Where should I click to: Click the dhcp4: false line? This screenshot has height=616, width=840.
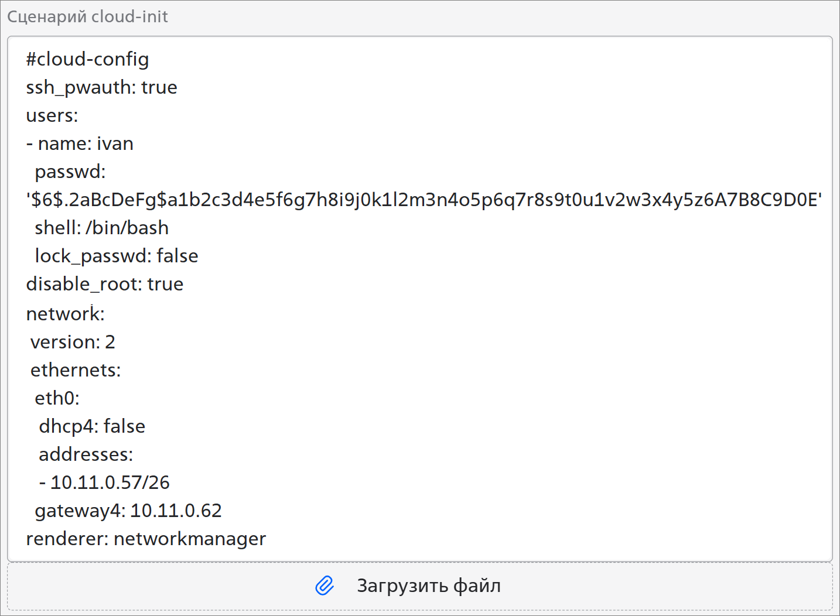click(x=92, y=426)
